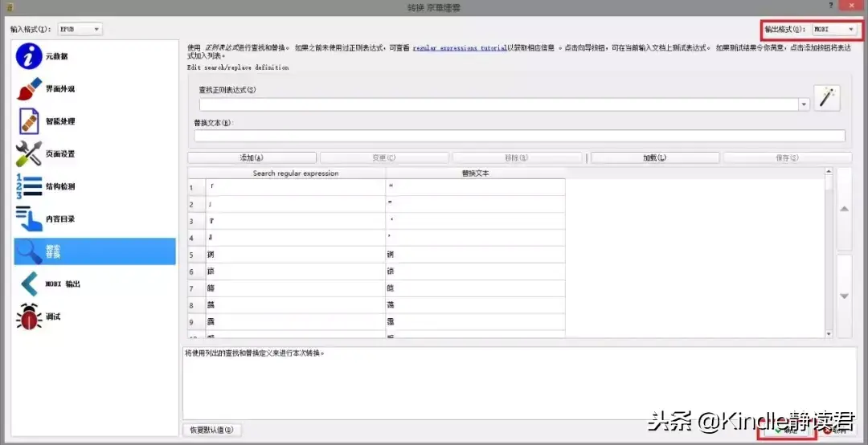Open the 页面设置 page setup section
The image size is (868, 445).
95,154
